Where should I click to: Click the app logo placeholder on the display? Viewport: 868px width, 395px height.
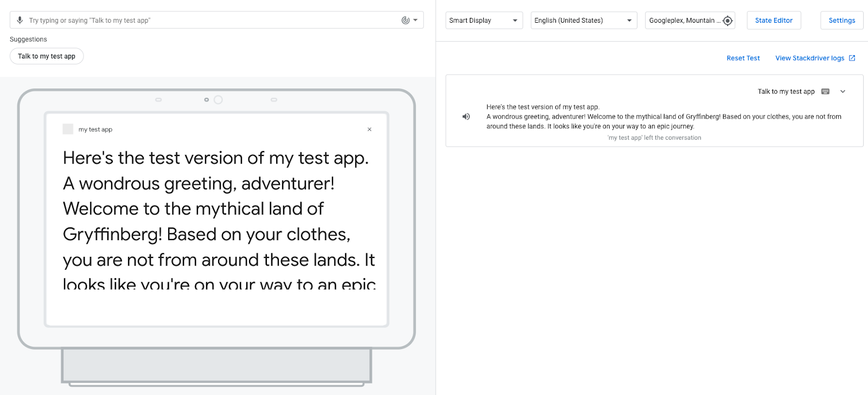[x=68, y=129]
